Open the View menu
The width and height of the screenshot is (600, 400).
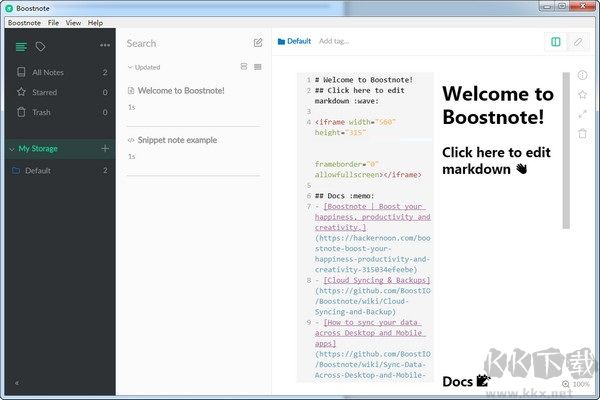(x=74, y=22)
